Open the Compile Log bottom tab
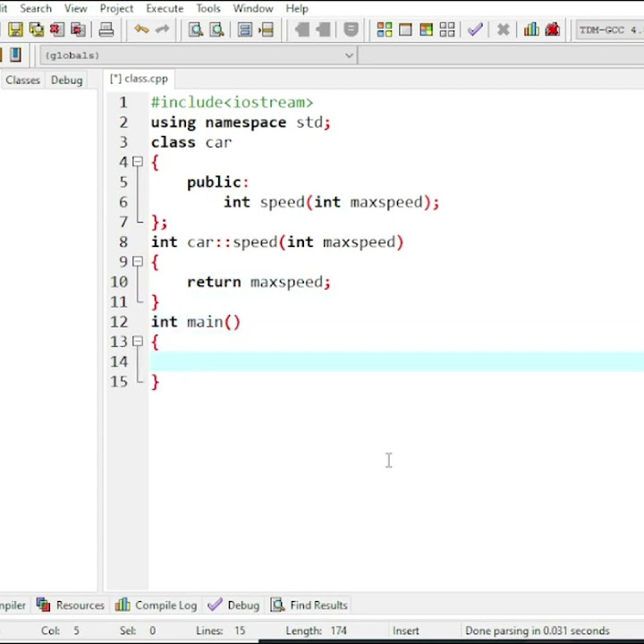Viewport: 644px width, 644px height. pyautogui.click(x=156, y=605)
